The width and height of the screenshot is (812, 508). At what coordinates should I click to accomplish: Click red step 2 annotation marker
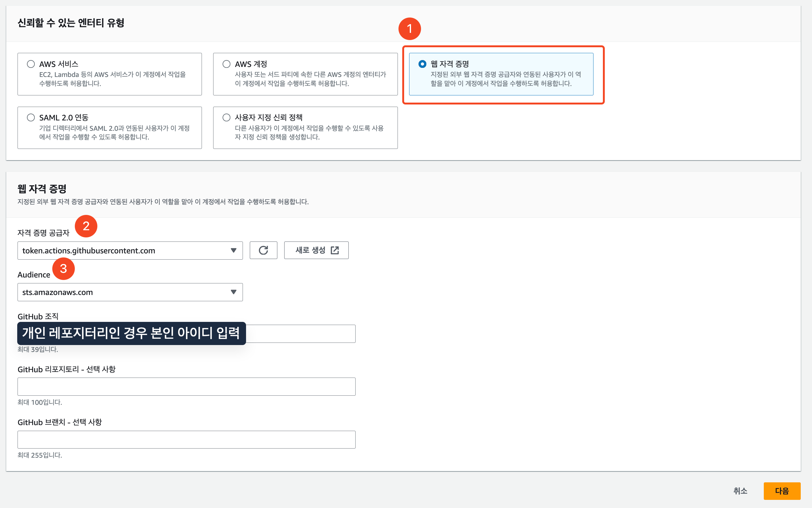pos(86,226)
